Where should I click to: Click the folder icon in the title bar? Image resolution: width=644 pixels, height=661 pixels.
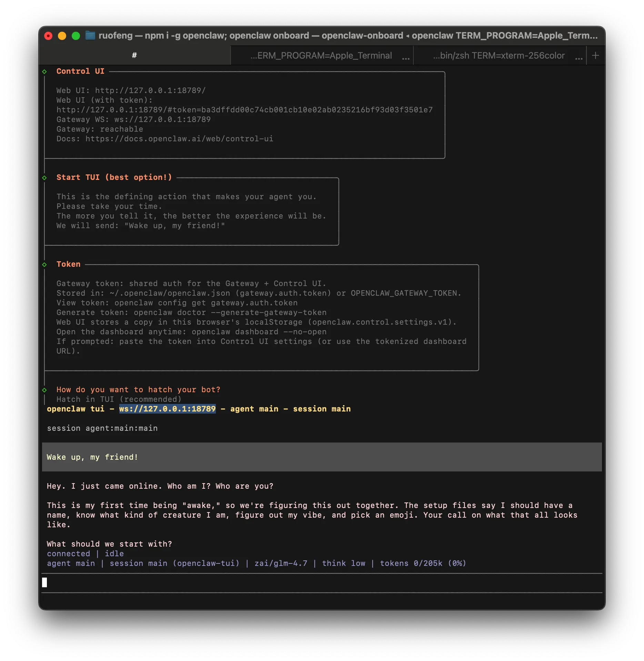[x=90, y=35]
